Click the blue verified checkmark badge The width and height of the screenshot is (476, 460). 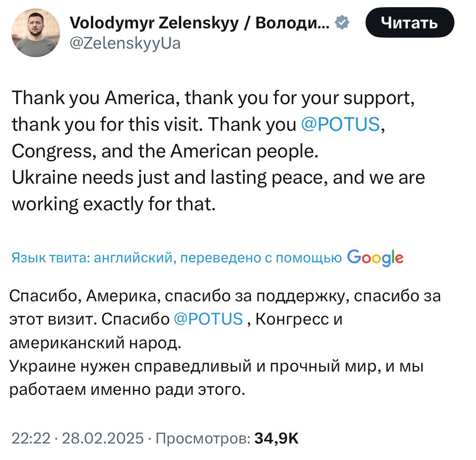(x=342, y=22)
